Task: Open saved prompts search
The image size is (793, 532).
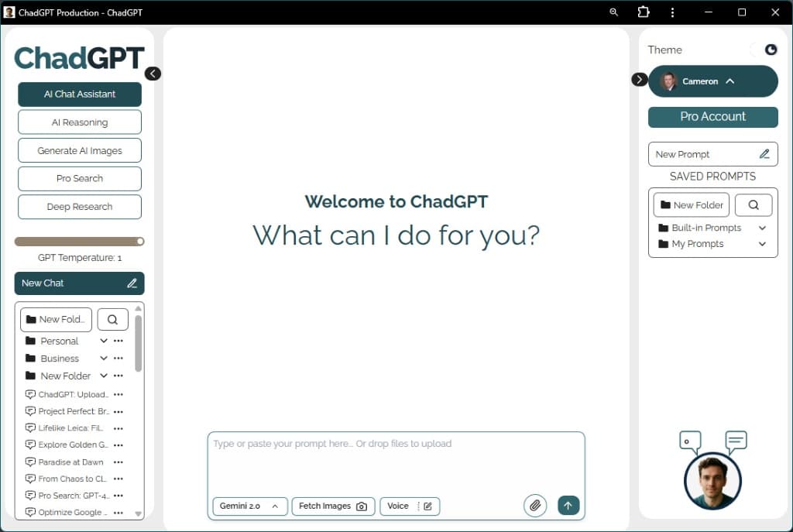Action: [754, 204]
